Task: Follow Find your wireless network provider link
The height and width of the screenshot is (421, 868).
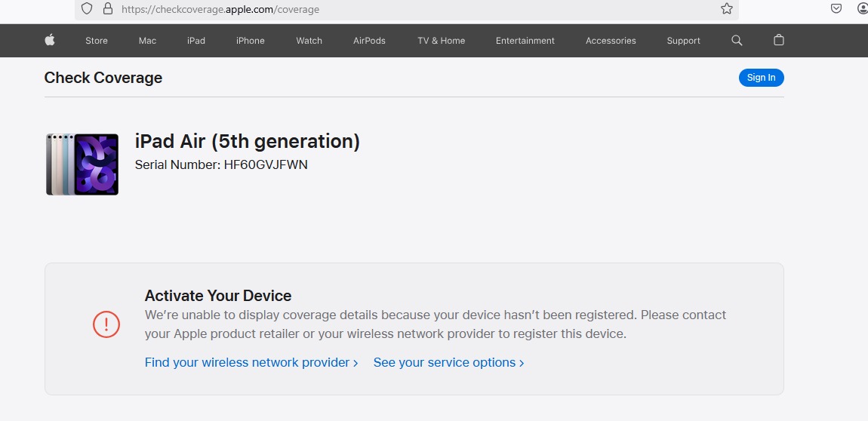Action: 251,362
